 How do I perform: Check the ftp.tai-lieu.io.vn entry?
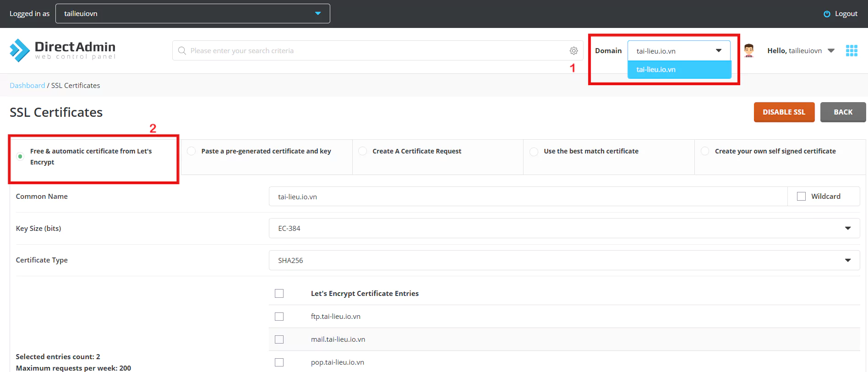pos(279,317)
